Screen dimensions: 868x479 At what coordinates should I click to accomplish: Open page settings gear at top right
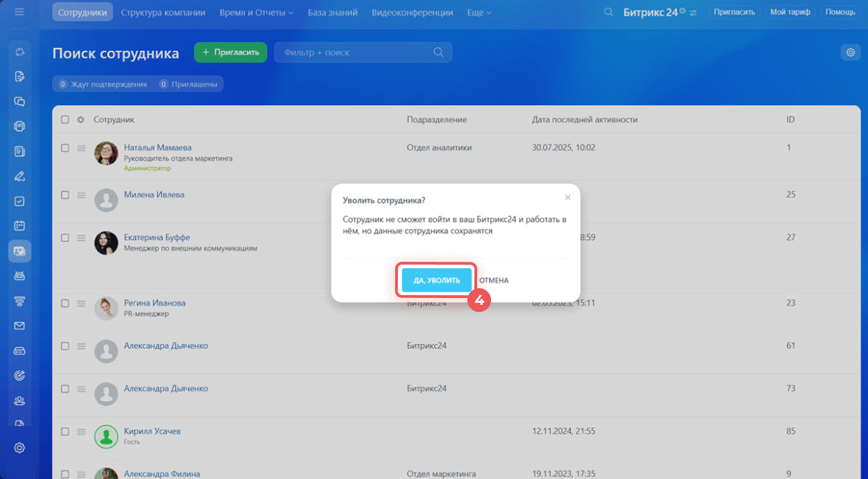pyautogui.click(x=850, y=52)
